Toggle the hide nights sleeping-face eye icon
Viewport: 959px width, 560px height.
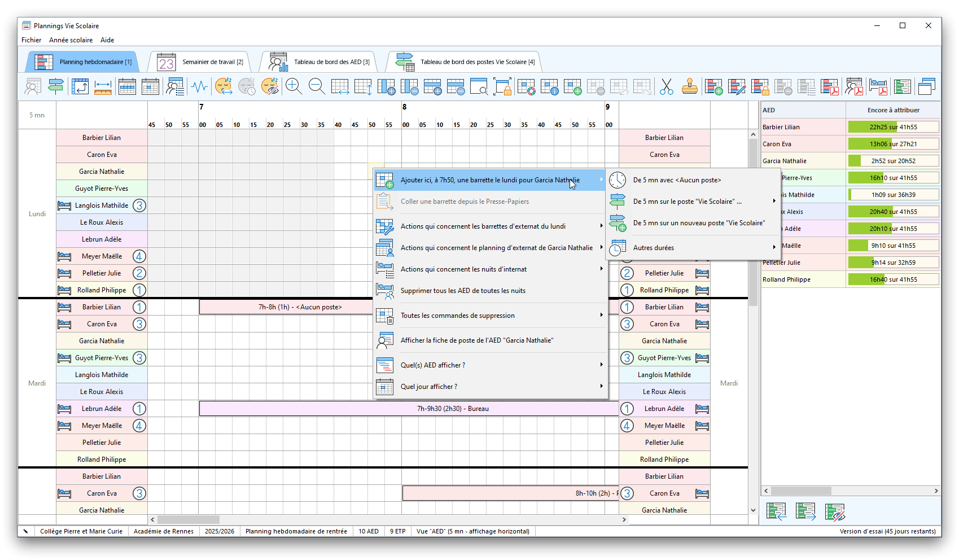click(x=270, y=86)
